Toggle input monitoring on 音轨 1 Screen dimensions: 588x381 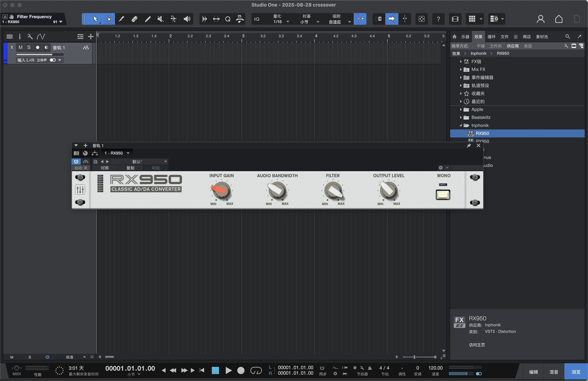46,47
